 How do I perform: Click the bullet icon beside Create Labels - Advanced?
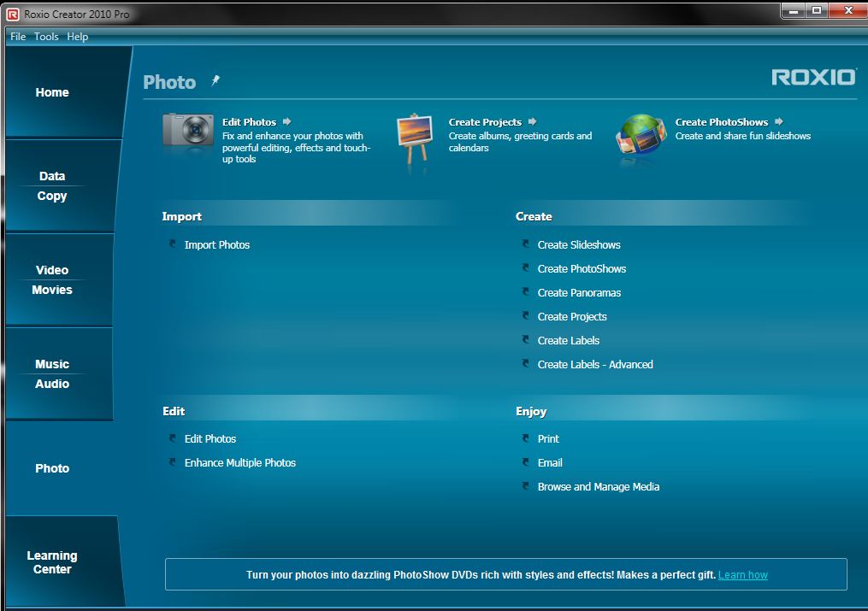pyautogui.click(x=525, y=363)
